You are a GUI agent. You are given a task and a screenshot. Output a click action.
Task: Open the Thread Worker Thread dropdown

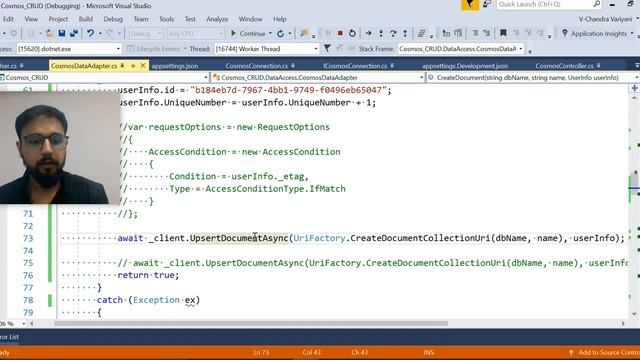[x=316, y=49]
